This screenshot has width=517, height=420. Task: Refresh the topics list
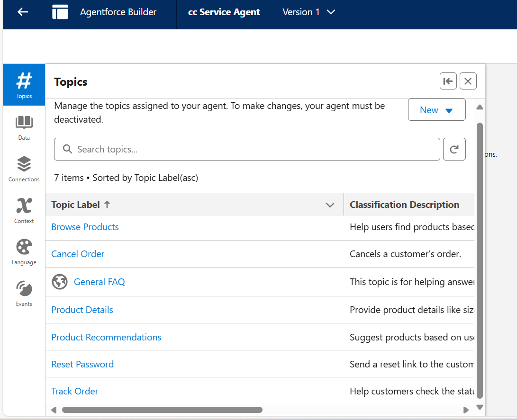(454, 150)
